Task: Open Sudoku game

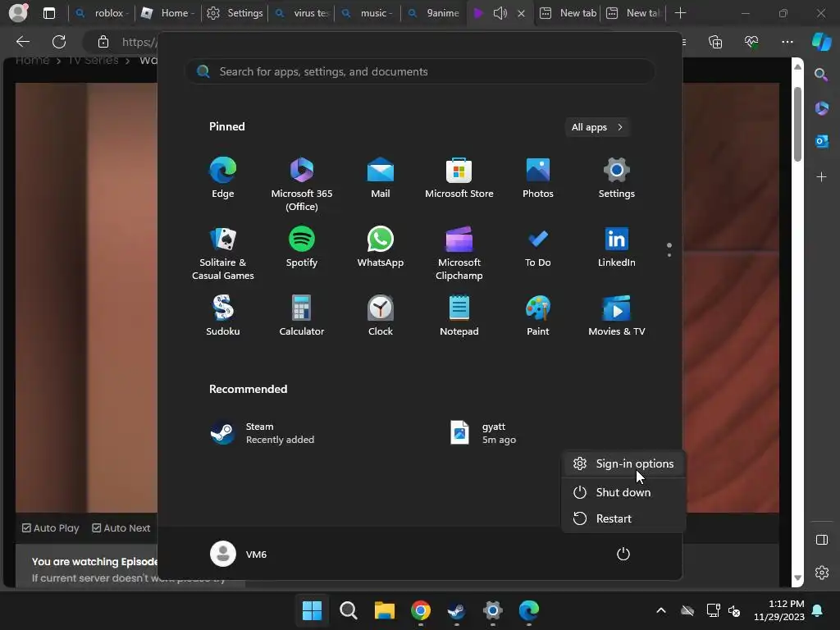Action: pyautogui.click(x=223, y=316)
